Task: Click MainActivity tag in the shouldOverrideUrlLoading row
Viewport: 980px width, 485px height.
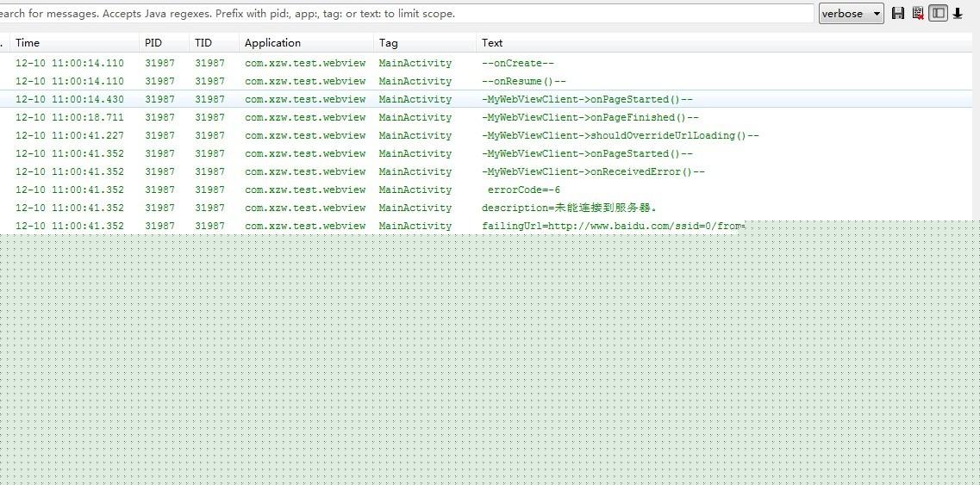Action: [415, 135]
